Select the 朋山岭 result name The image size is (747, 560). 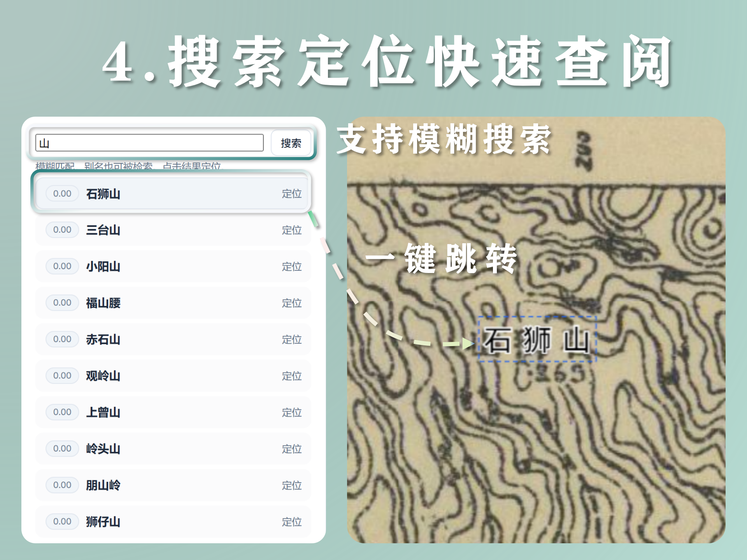tap(103, 485)
